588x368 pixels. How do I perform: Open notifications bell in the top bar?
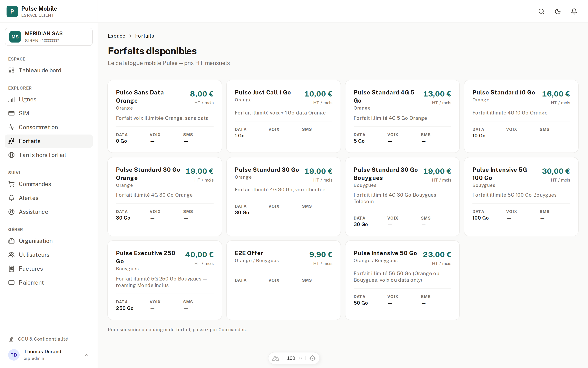574,11
